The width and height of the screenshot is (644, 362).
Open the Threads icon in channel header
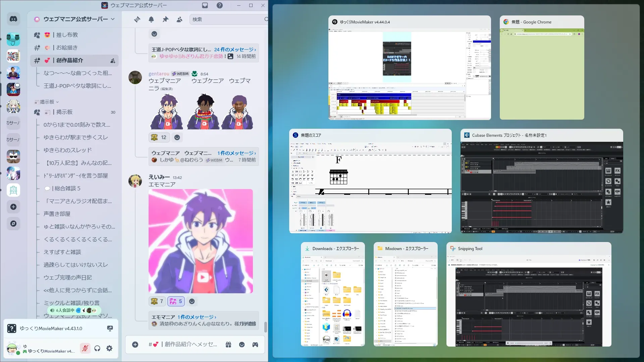tap(137, 19)
